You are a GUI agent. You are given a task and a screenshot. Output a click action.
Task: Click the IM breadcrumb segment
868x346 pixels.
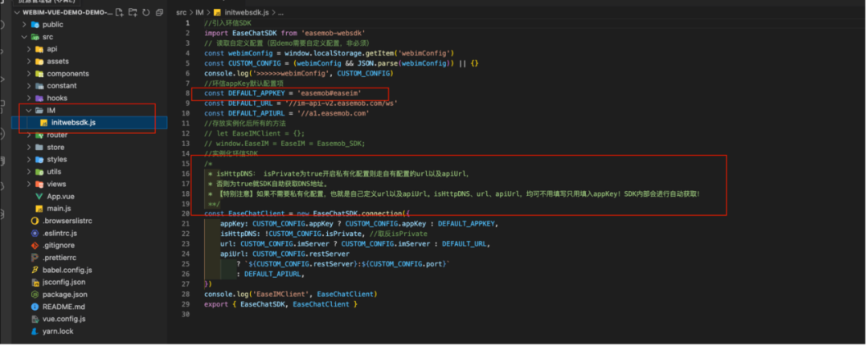pyautogui.click(x=200, y=11)
